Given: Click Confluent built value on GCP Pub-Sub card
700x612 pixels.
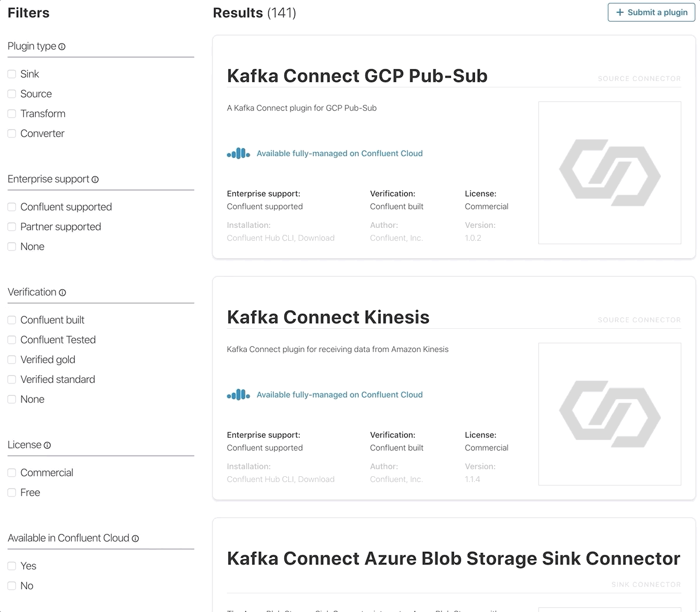Looking at the screenshot, I should pos(397,206).
